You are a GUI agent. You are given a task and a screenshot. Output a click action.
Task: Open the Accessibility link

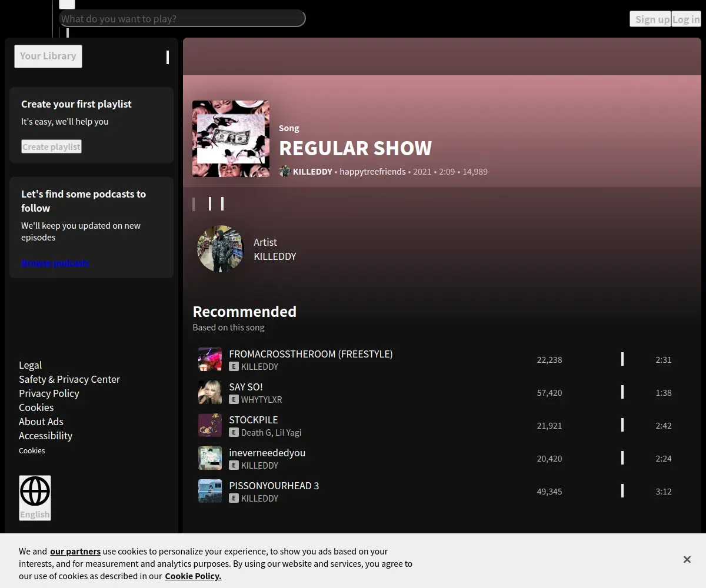pyautogui.click(x=45, y=436)
